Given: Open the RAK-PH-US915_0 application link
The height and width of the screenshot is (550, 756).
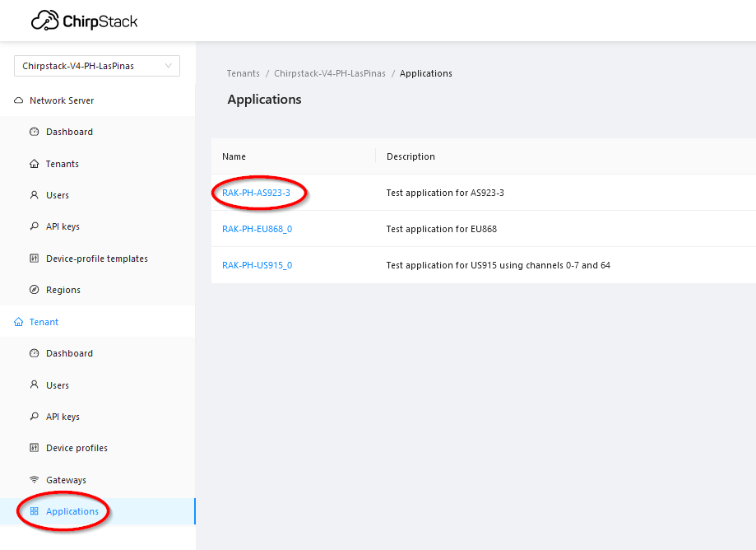Looking at the screenshot, I should [x=257, y=265].
